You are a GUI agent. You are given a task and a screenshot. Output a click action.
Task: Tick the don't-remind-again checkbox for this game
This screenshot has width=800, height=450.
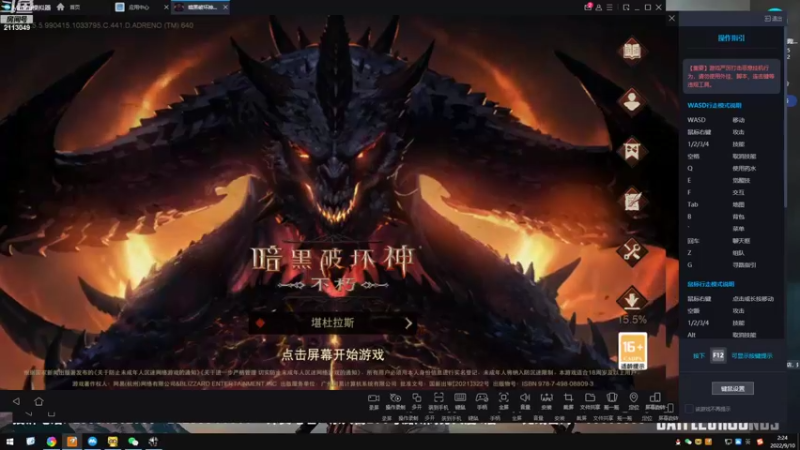tap(689, 409)
